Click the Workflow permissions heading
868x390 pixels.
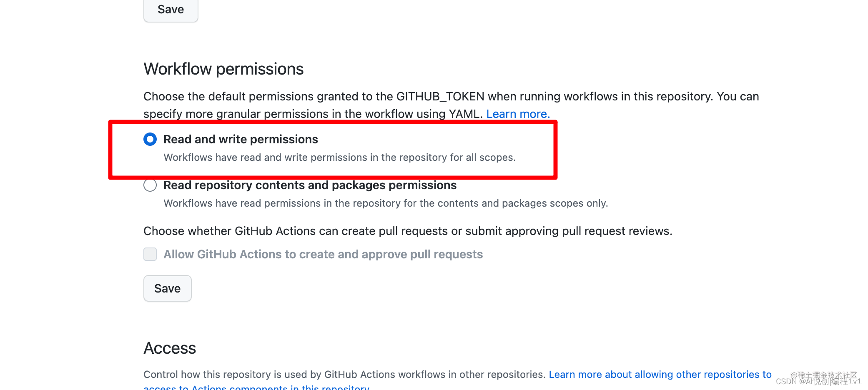click(x=223, y=69)
